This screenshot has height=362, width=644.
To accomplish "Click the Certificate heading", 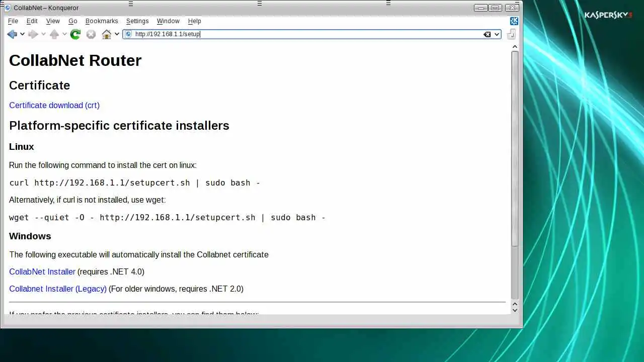I will point(39,85).
